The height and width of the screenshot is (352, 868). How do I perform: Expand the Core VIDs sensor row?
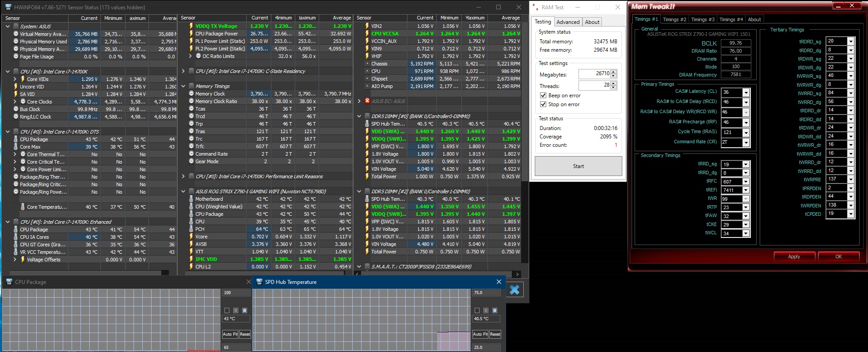click(15, 79)
